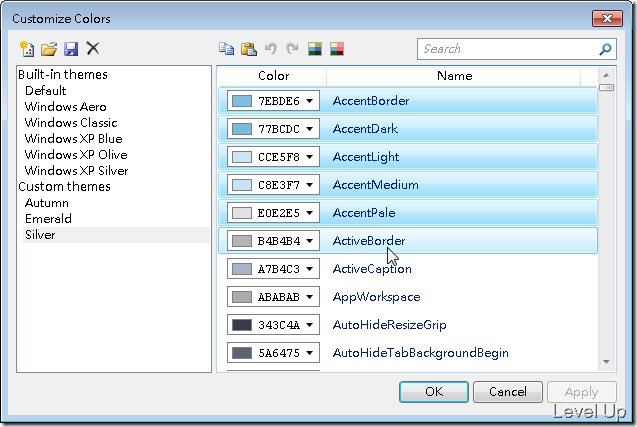Image resolution: width=637 pixels, height=427 pixels.
Task: Click the search magnifier icon
Action: [605, 49]
